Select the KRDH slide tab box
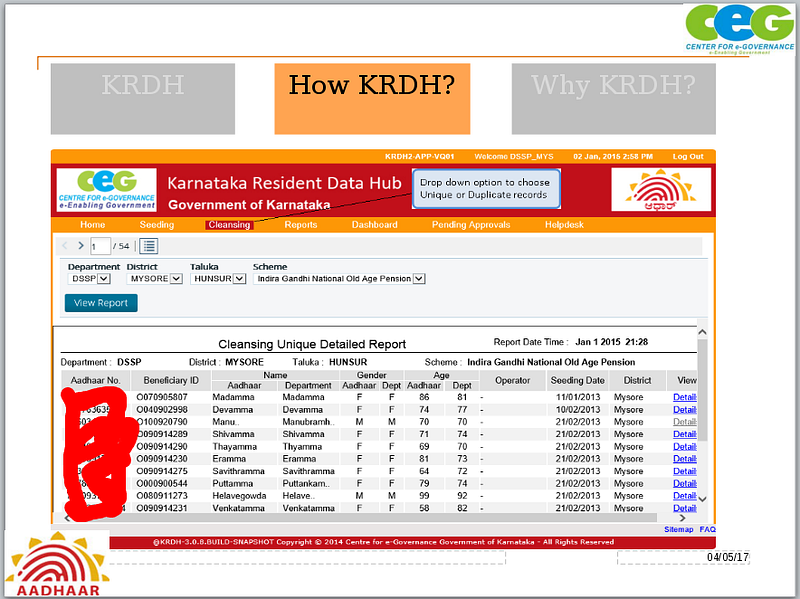This screenshot has height=599, width=800. click(x=143, y=98)
